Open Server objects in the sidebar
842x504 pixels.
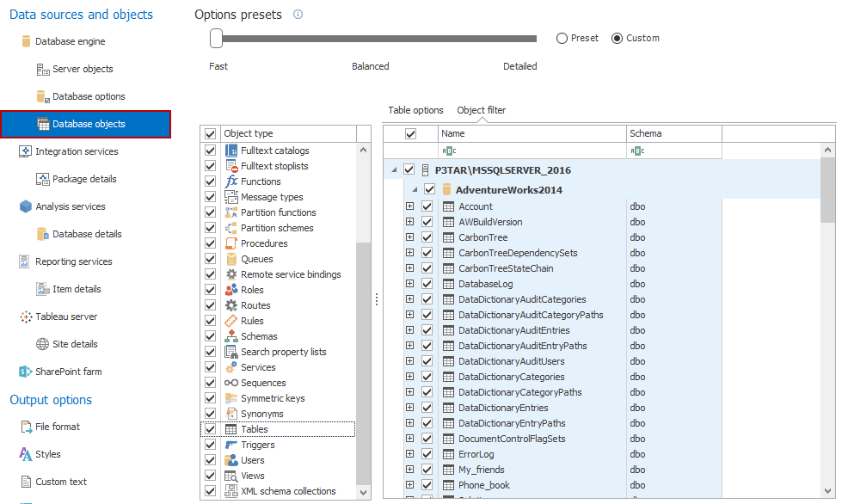coord(83,69)
